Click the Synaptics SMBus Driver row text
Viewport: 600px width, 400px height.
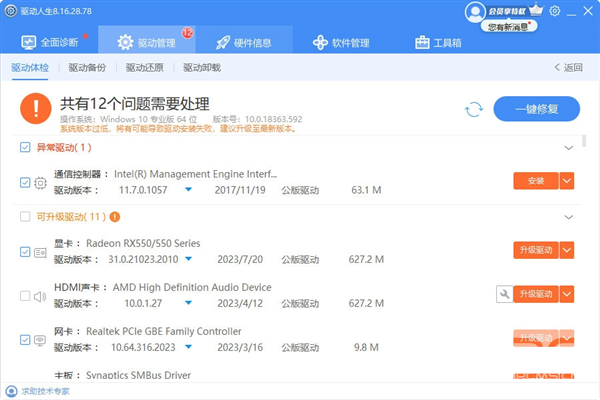[139, 375]
